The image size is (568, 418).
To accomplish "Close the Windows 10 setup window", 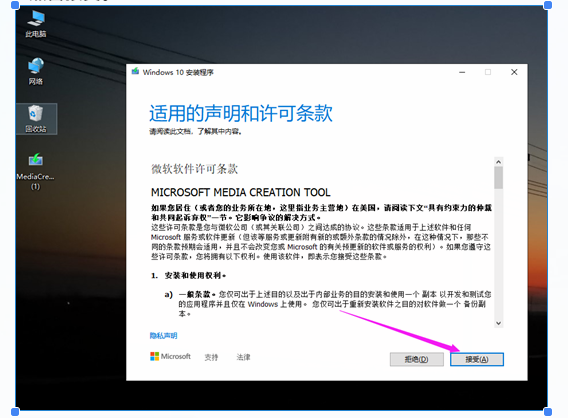I will [514, 72].
